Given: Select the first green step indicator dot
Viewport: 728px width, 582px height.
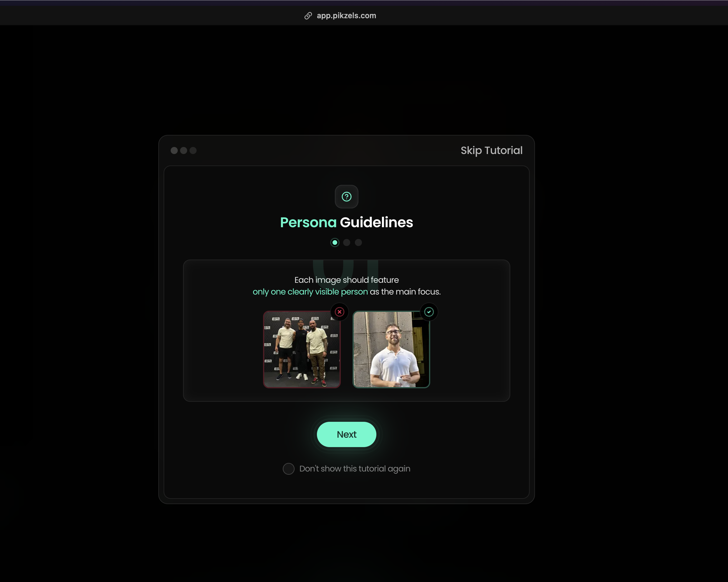Looking at the screenshot, I should tap(335, 242).
